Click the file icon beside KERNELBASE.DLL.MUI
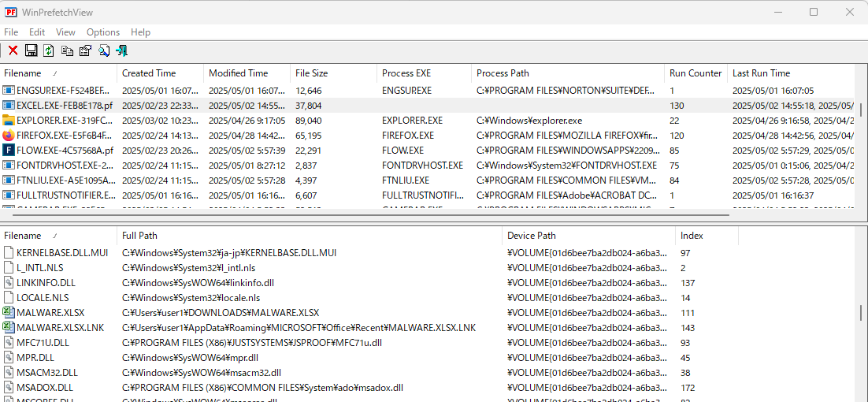868x402 pixels. (x=8, y=252)
